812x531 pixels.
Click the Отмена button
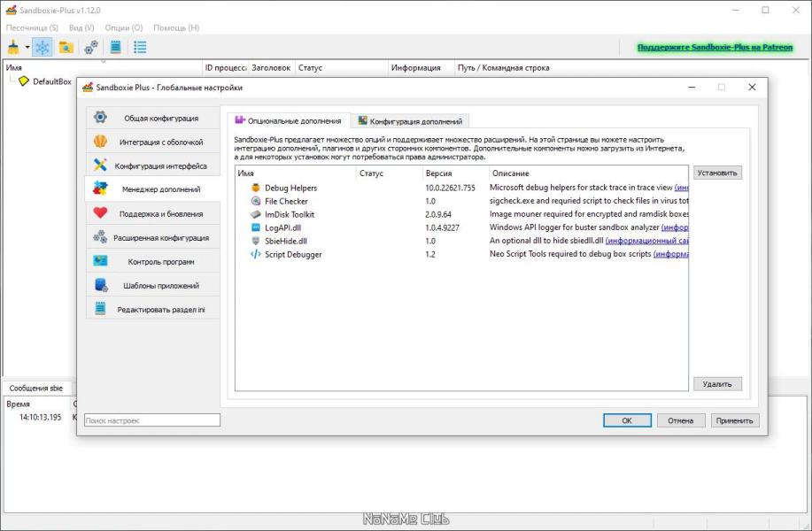(x=680, y=420)
